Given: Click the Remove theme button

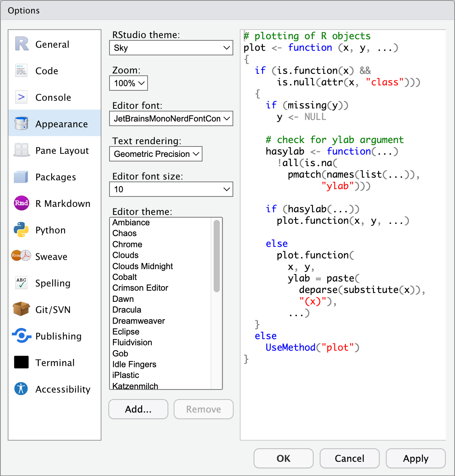Looking at the screenshot, I should [x=204, y=409].
